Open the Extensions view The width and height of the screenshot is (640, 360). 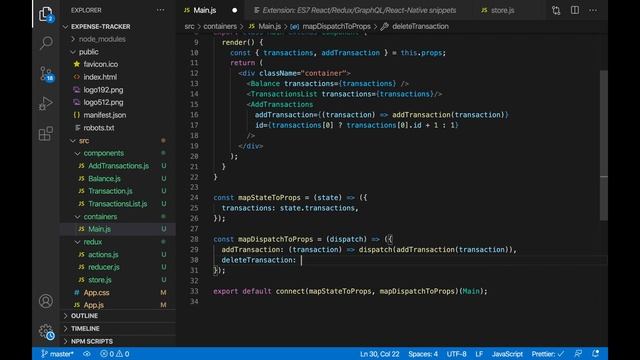tap(46, 133)
